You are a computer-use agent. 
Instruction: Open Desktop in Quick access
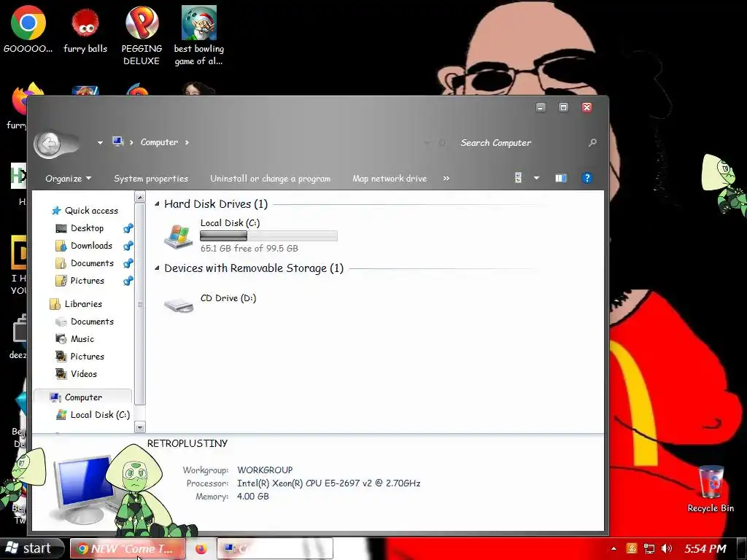click(x=88, y=228)
